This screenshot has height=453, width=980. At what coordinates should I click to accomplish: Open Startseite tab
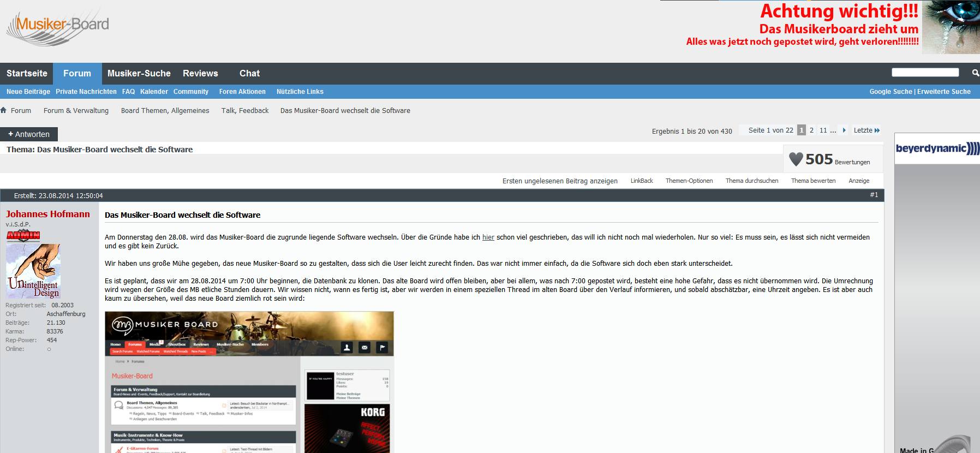(27, 73)
